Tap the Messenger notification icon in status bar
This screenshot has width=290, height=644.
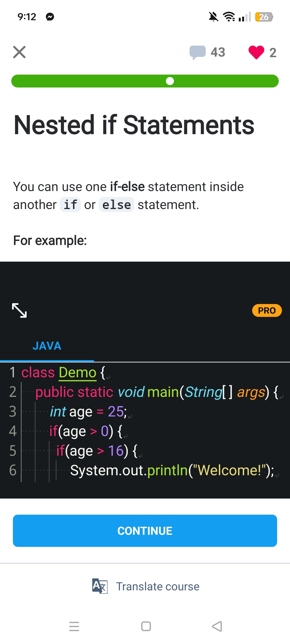click(50, 17)
